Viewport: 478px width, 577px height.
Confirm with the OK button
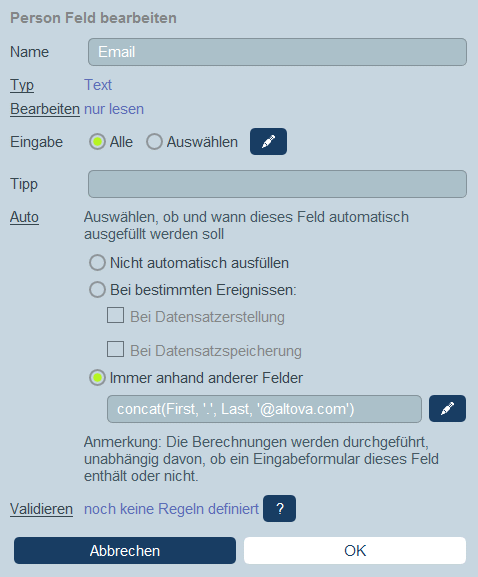coord(355,551)
